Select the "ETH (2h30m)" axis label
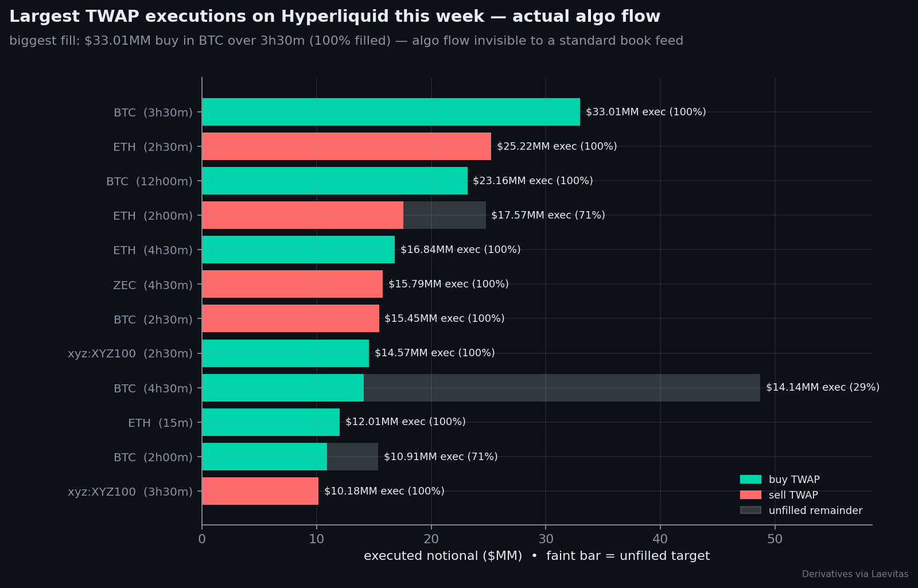The image size is (918, 588). 153,147
